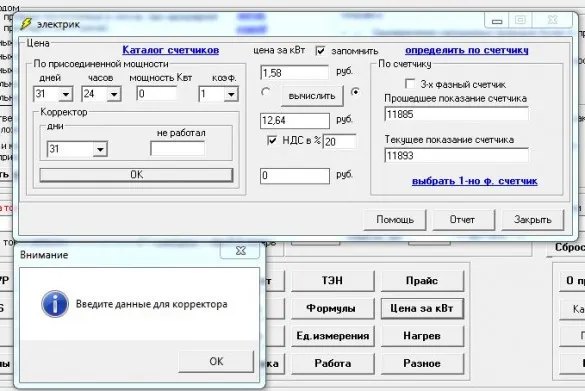
Task: Minimize the электрик window
Action: coord(497,21)
